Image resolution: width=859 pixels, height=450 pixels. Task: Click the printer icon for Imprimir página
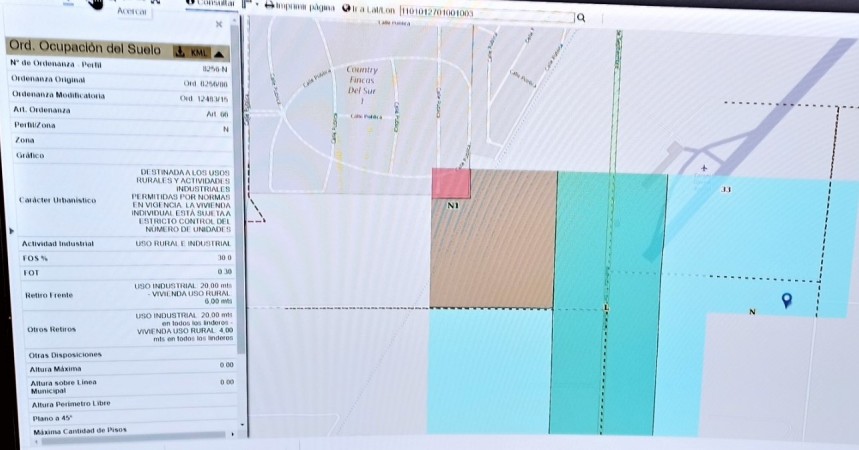[270, 6]
